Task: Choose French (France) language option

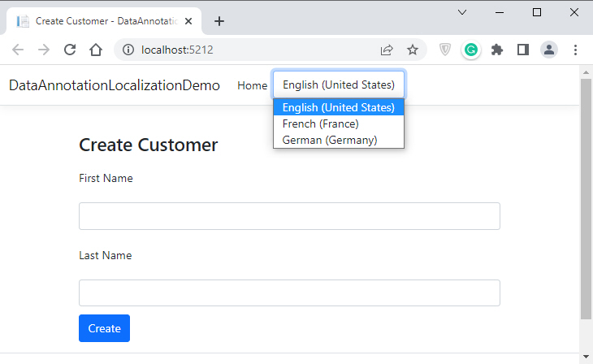Action: [x=339, y=123]
